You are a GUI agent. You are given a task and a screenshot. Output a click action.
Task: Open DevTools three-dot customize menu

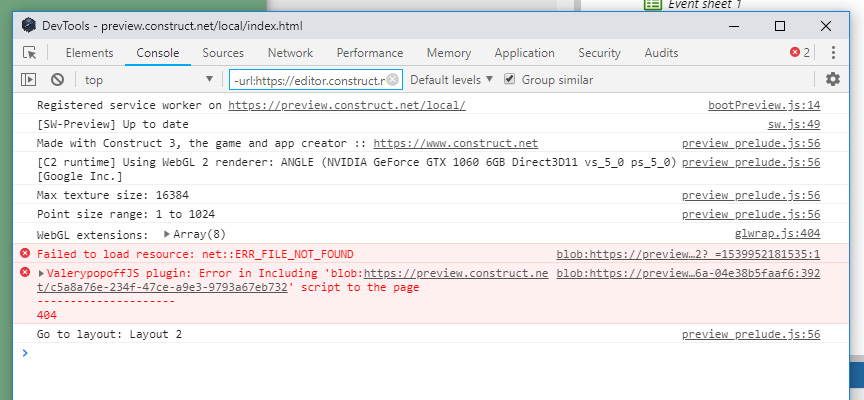pyautogui.click(x=833, y=53)
